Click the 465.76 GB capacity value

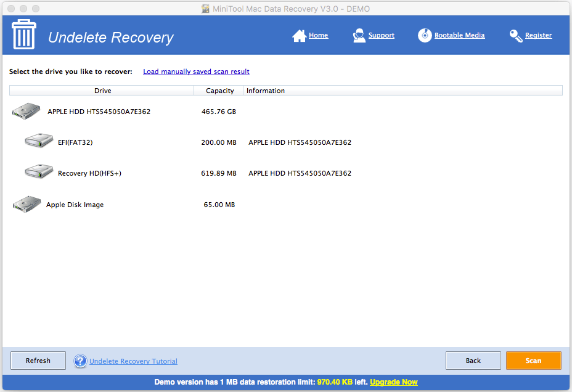click(219, 112)
